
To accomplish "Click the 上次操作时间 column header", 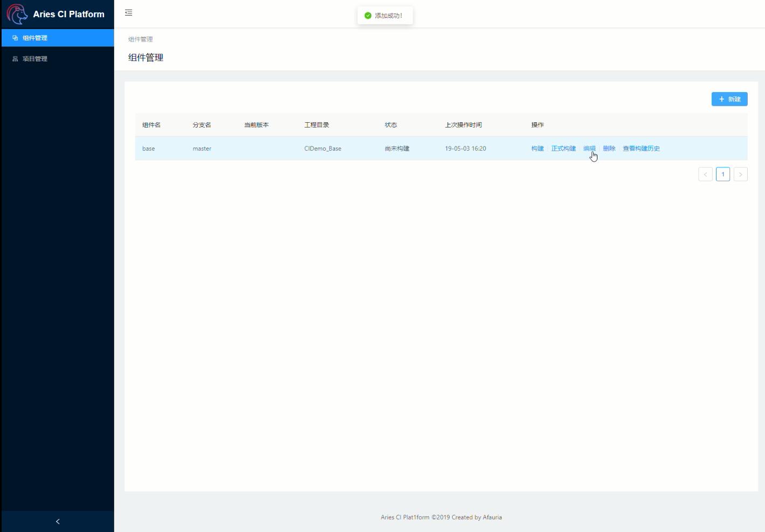I will (463, 125).
